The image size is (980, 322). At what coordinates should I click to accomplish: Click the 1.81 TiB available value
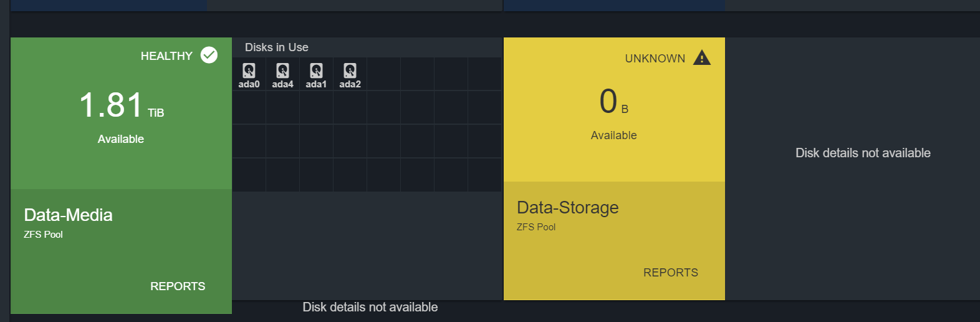pyautogui.click(x=122, y=105)
